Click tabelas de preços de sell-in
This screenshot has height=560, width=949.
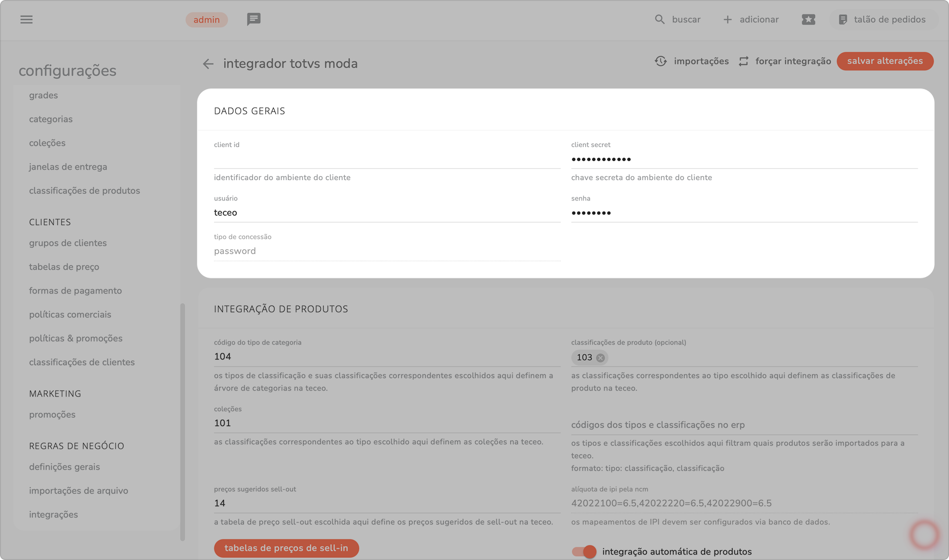[x=286, y=548]
